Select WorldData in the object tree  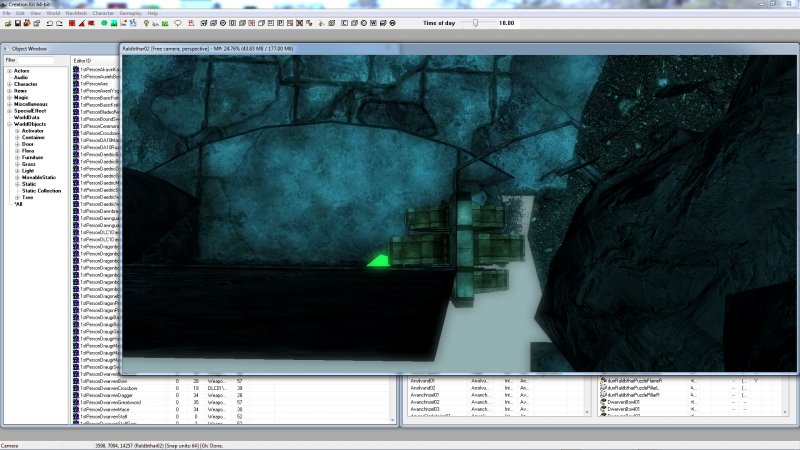pyautogui.click(x=27, y=117)
